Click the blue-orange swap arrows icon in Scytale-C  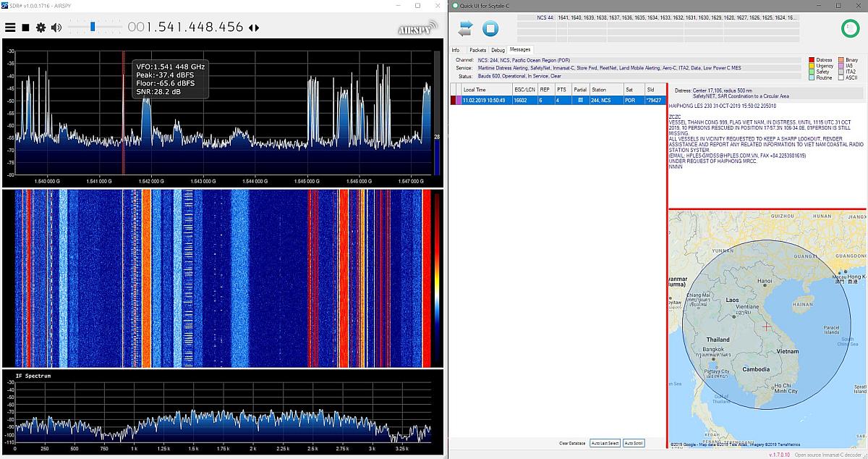click(x=466, y=28)
